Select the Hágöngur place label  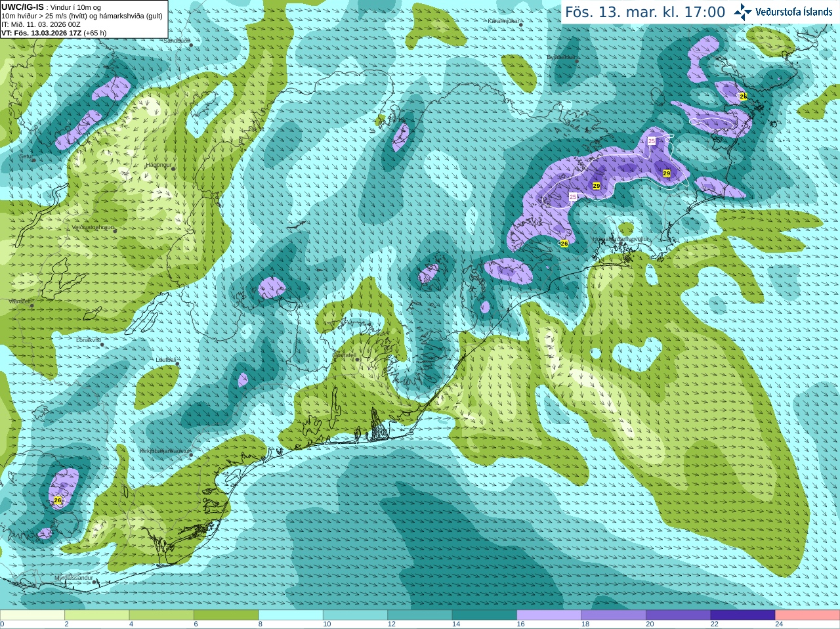pyautogui.click(x=157, y=165)
